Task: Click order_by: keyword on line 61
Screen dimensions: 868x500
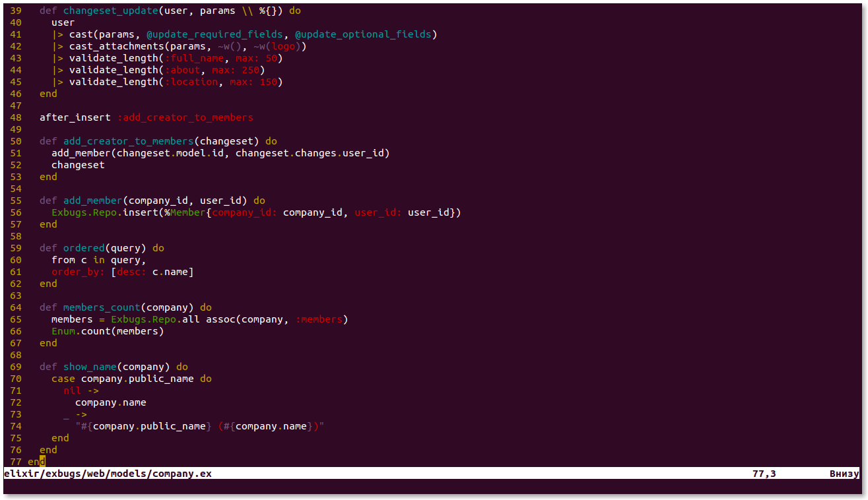Action: click(x=78, y=272)
